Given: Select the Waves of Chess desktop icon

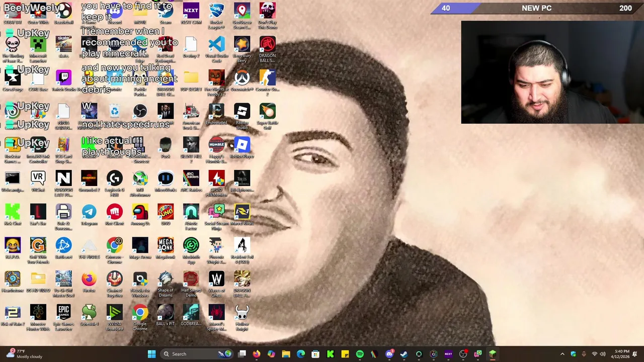Looking at the screenshot, I should [x=216, y=284].
